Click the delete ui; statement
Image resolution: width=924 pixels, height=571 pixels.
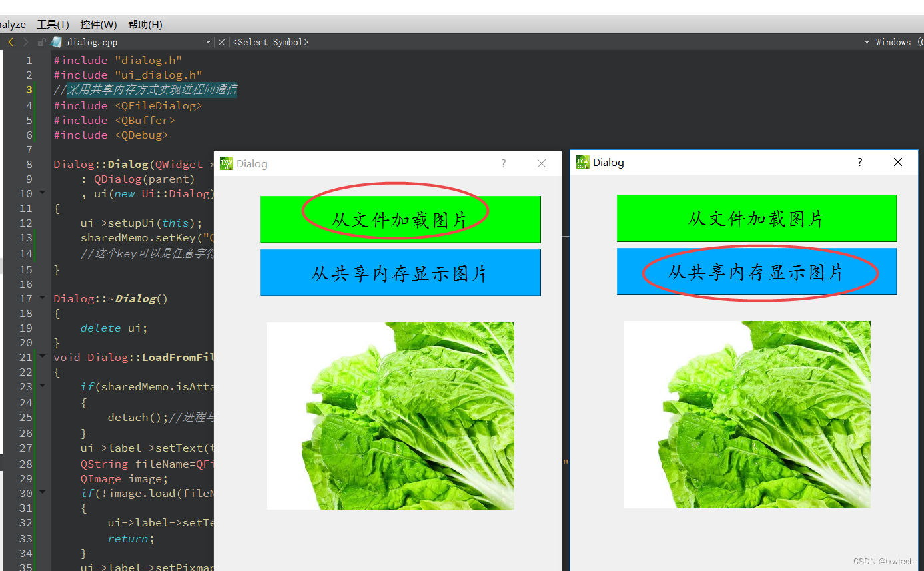(x=114, y=328)
